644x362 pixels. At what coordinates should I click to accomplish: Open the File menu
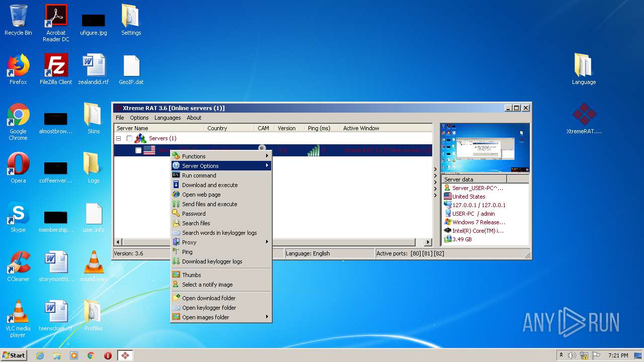pyautogui.click(x=120, y=118)
